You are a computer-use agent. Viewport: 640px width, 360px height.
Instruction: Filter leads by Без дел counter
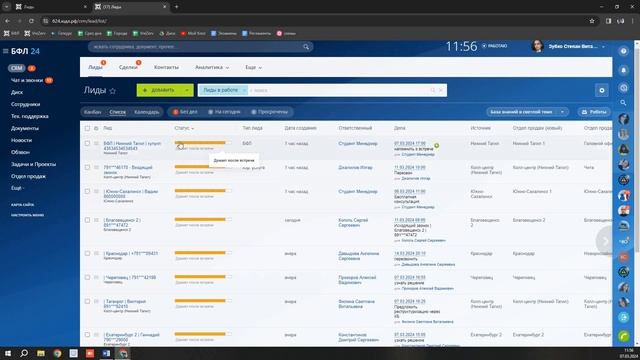(x=185, y=112)
